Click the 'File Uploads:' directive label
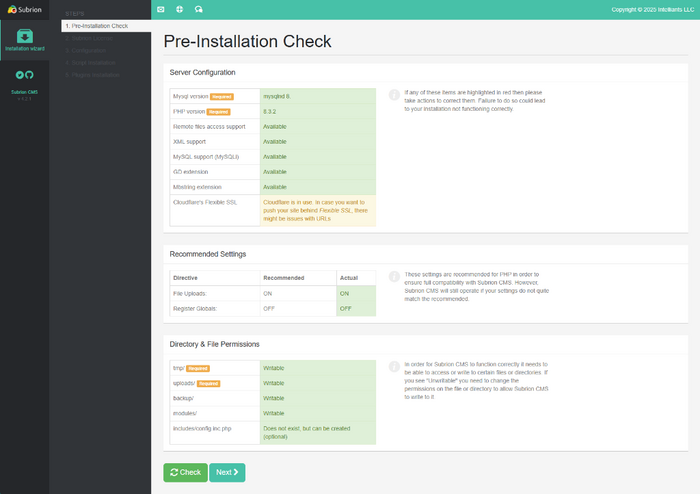 (190, 294)
